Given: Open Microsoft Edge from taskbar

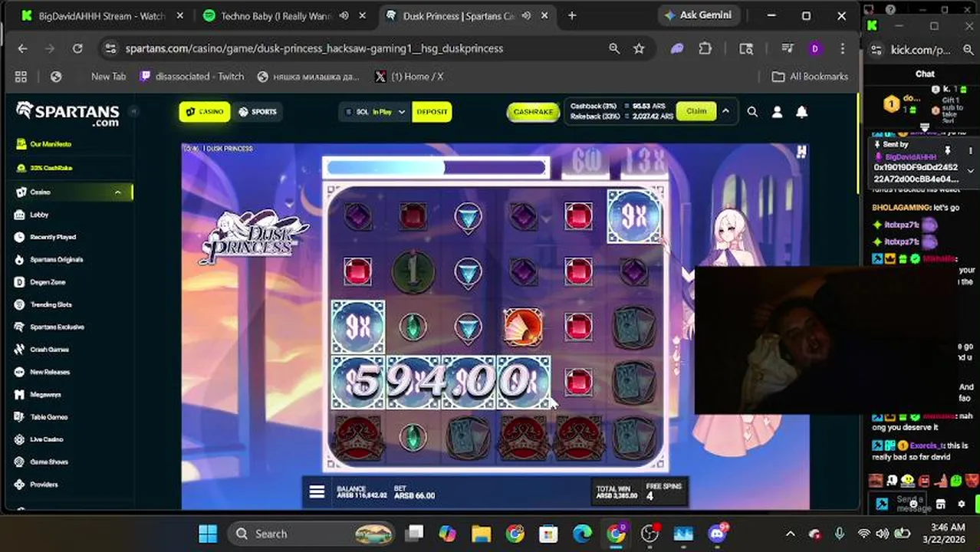Looking at the screenshot, I should coord(582,534).
